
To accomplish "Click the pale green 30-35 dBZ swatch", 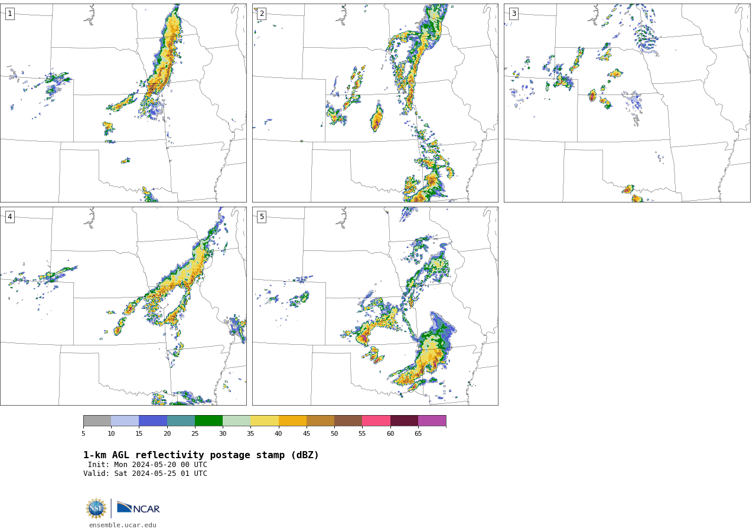I will [x=237, y=421].
